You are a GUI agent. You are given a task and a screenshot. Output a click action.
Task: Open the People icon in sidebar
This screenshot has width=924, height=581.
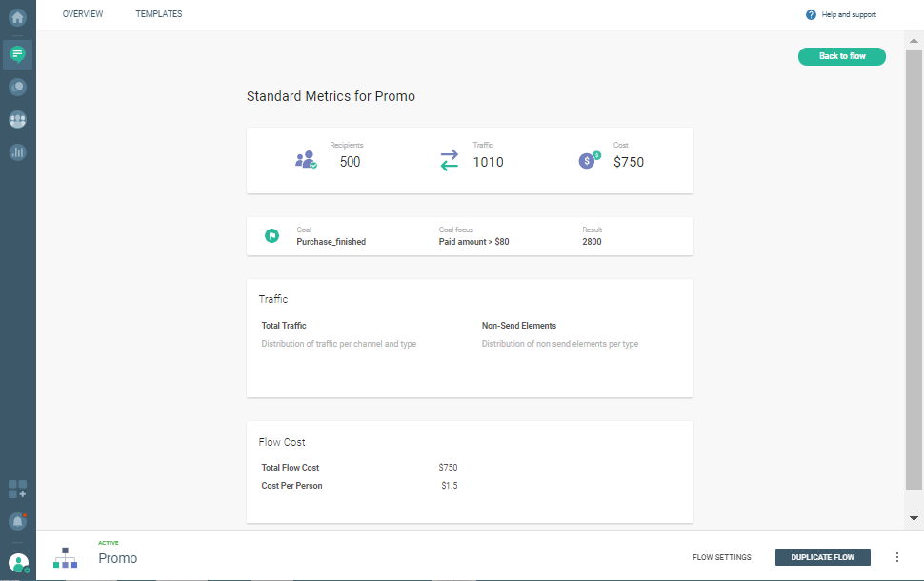[17, 120]
